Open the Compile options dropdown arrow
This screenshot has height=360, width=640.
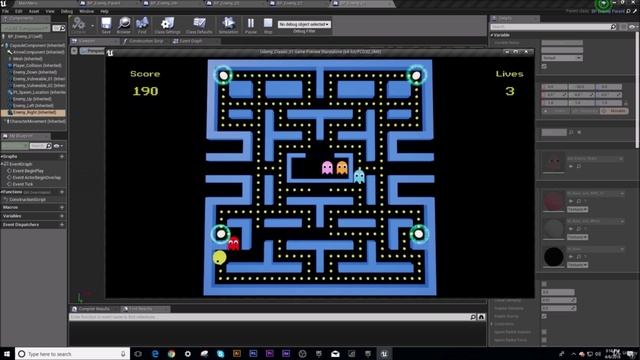93,26
